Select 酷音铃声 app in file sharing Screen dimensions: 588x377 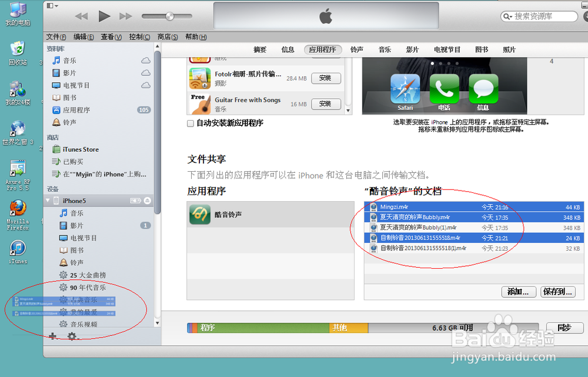pos(270,215)
